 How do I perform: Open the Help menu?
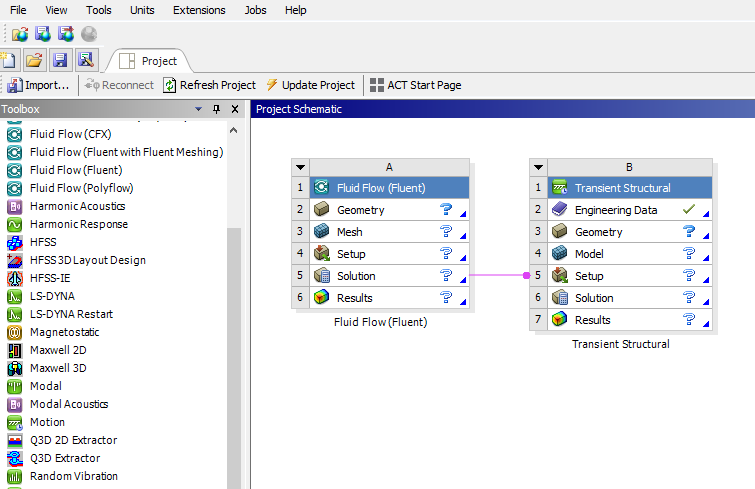295,10
